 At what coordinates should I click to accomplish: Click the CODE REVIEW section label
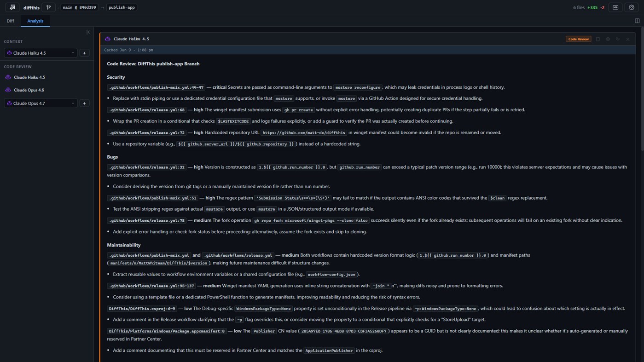pos(17,67)
